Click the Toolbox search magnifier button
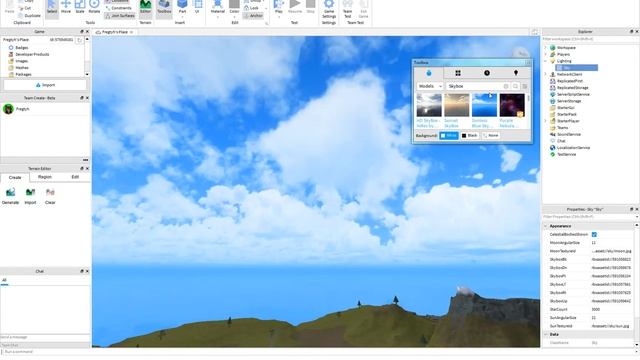 click(516, 87)
